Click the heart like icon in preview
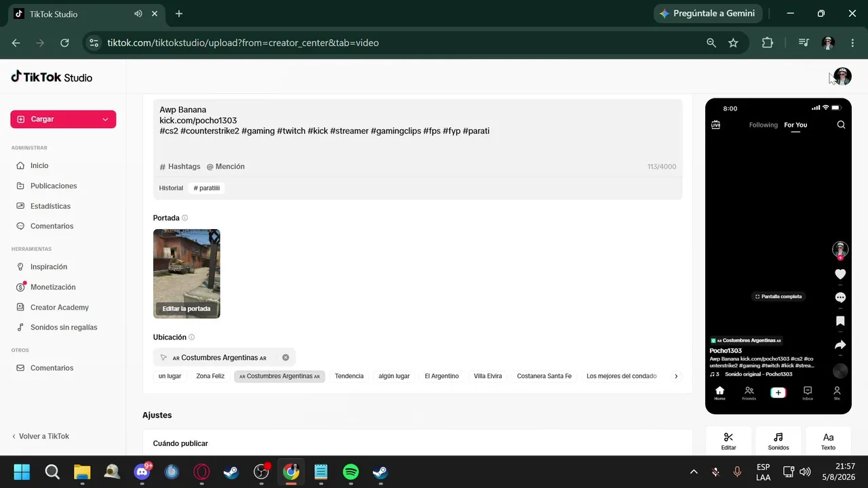The height and width of the screenshot is (488, 868). pos(840,274)
